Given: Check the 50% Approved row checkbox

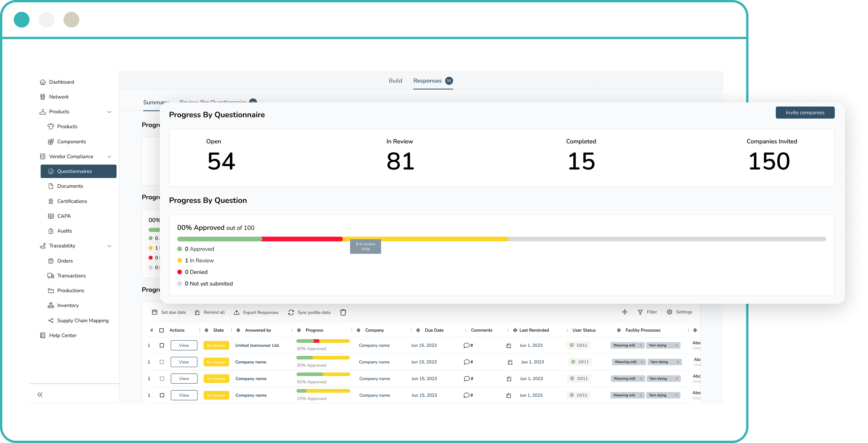Looking at the screenshot, I should click(x=162, y=378).
